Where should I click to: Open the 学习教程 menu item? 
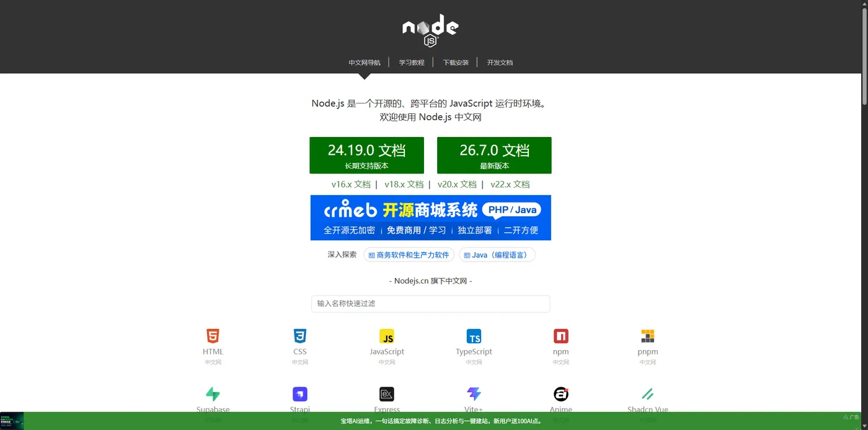[x=412, y=63]
